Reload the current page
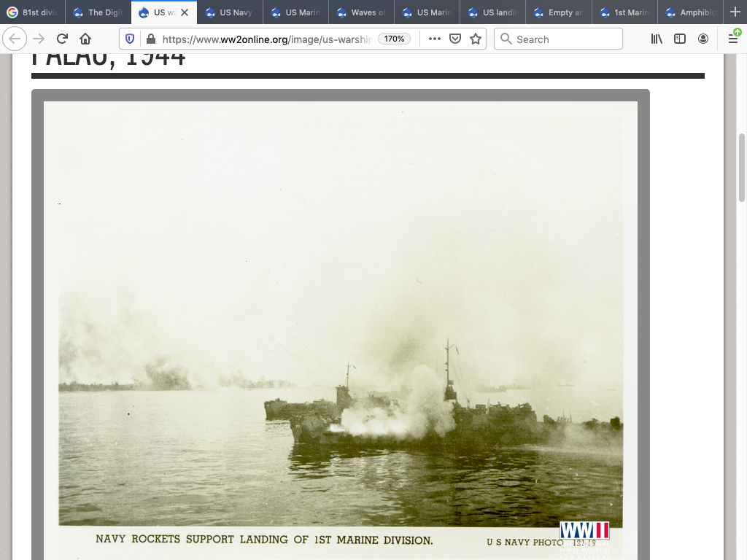The image size is (747, 560). click(x=62, y=39)
